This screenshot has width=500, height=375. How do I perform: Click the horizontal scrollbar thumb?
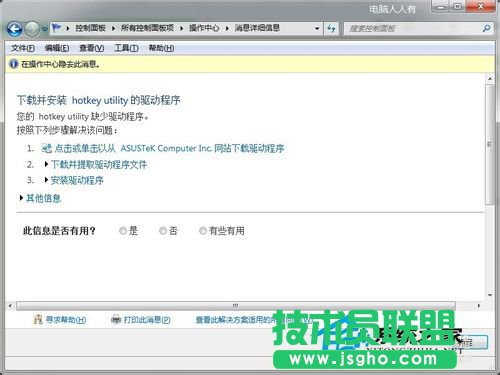[236, 306]
